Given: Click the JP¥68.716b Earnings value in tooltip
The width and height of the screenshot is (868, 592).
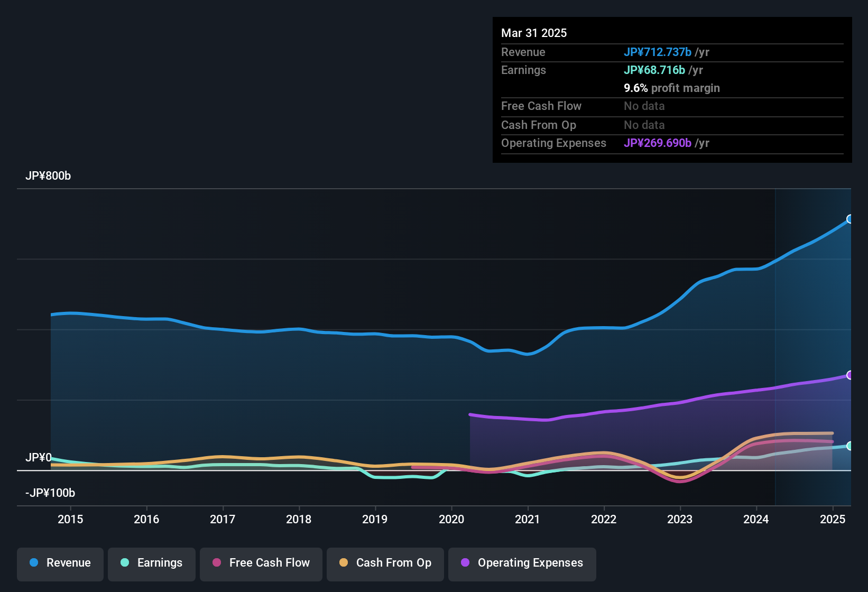Looking at the screenshot, I should [654, 70].
